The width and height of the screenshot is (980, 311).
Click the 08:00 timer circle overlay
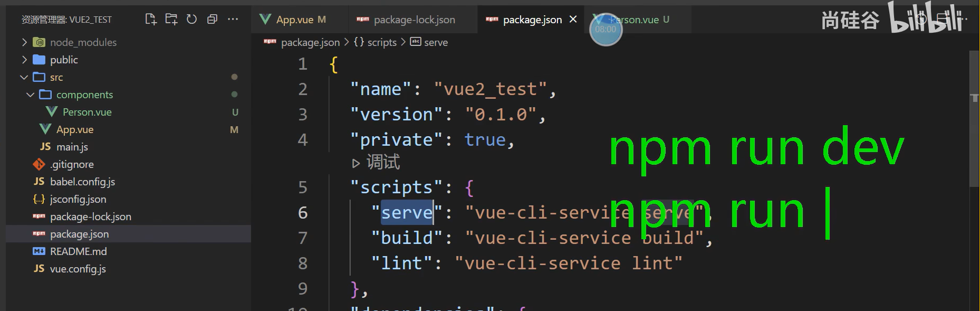(606, 29)
